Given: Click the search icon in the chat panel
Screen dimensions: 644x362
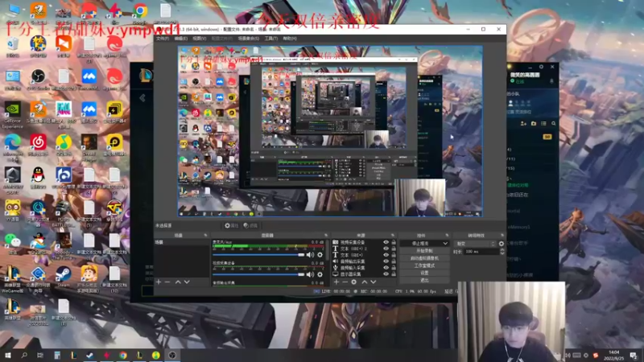Looking at the screenshot, I should click(553, 124).
